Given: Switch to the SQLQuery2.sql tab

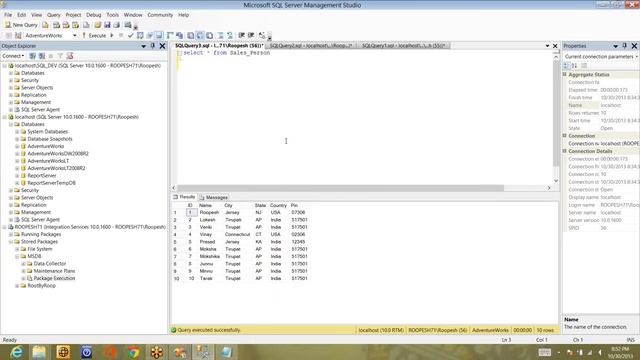Looking at the screenshot, I should click(311, 46).
